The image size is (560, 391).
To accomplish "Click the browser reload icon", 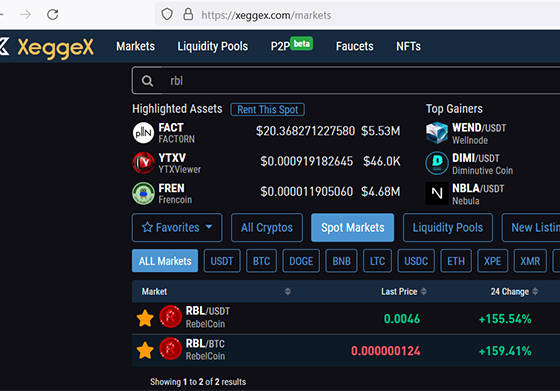I will (52, 14).
